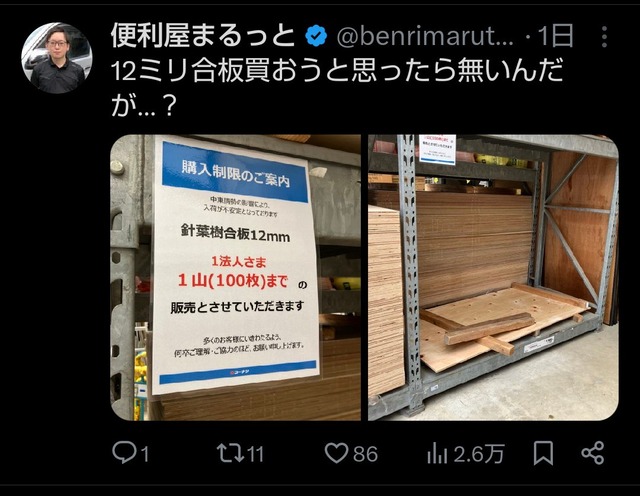Click the repost count 11
Image resolution: width=640 pixels, height=496 pixels.
(x=256, y=454)
